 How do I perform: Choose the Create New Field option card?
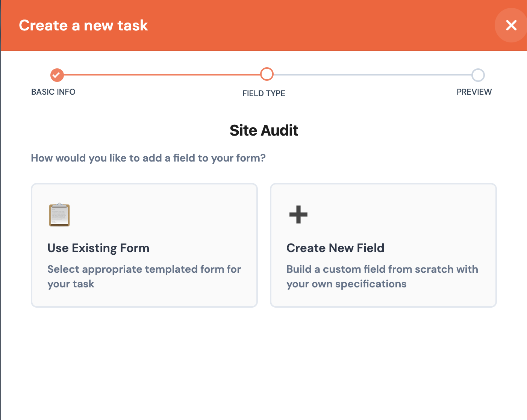tap(383, 245)
